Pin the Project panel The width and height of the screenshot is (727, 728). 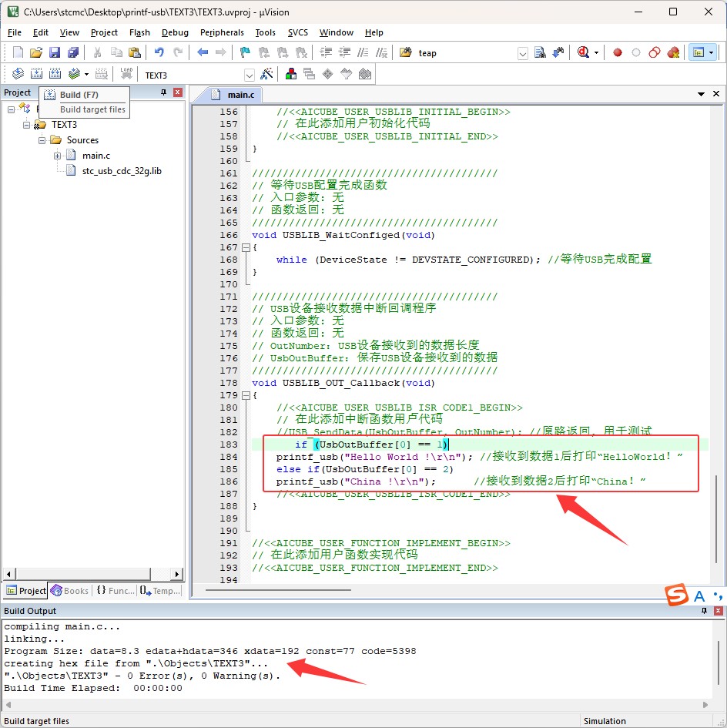pos(163,92)
